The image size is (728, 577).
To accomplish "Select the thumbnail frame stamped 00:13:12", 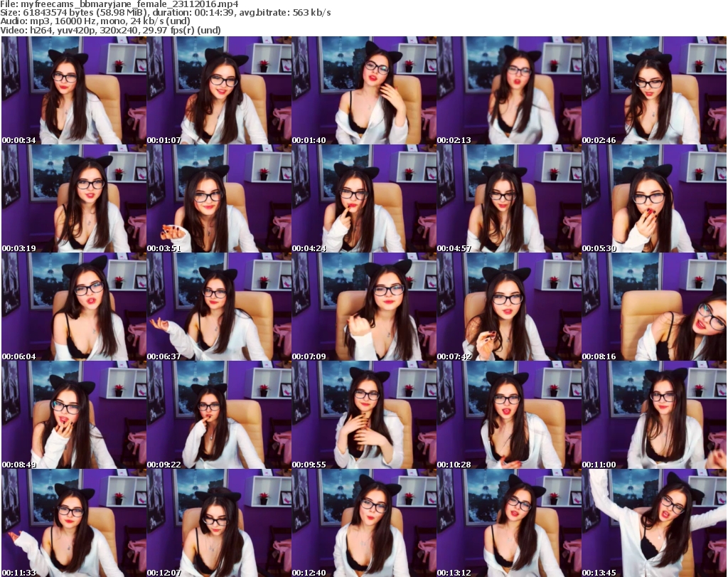I will (x=509, y=523).
